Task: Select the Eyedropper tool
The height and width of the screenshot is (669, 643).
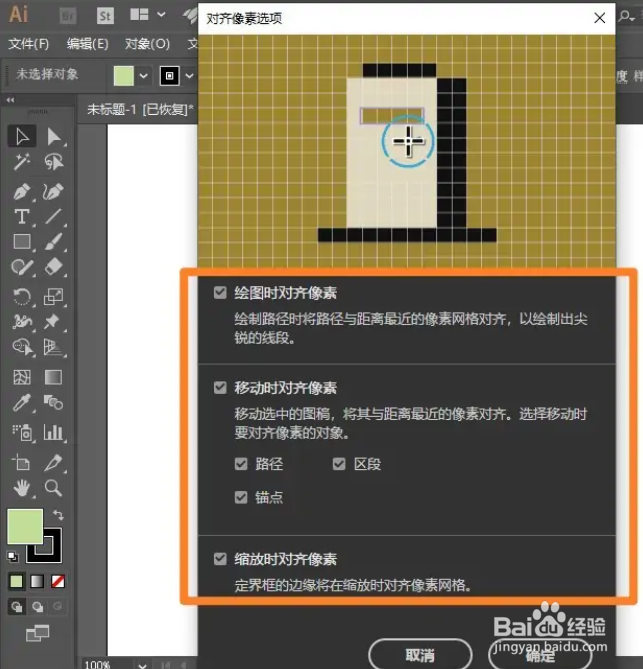Action: tap(22, 403)
